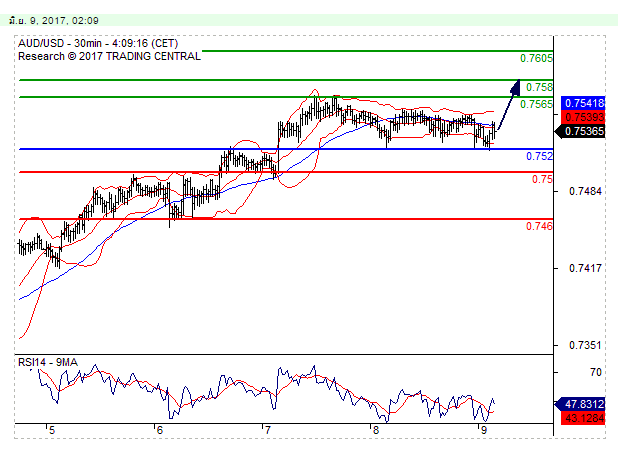The width and height of the screenshot is (618, 452).
Task: Click the date stamp Jun 9, 2017, 02:09
Action: coord(54,20)
